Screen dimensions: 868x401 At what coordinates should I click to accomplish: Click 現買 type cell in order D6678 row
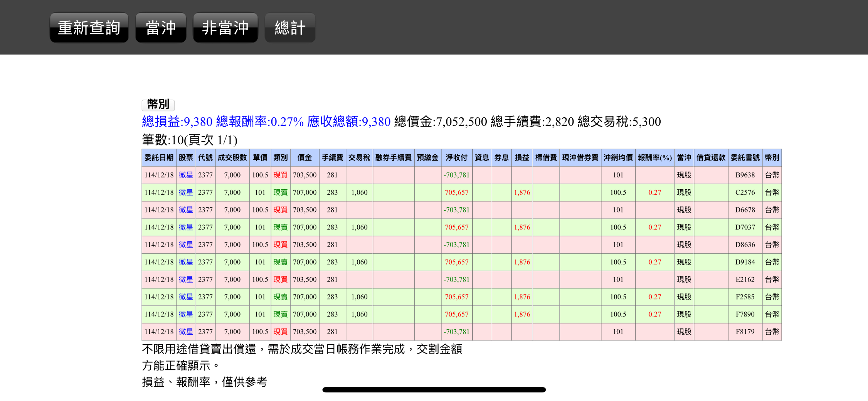pyautogui.click(x=280, y=210)
